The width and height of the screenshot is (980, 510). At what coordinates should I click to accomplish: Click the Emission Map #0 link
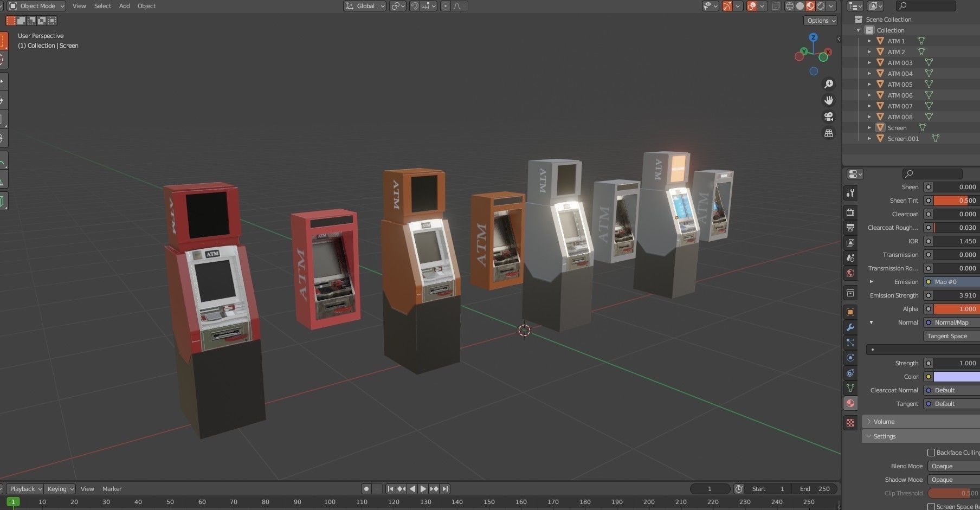(x=951, y=282)
